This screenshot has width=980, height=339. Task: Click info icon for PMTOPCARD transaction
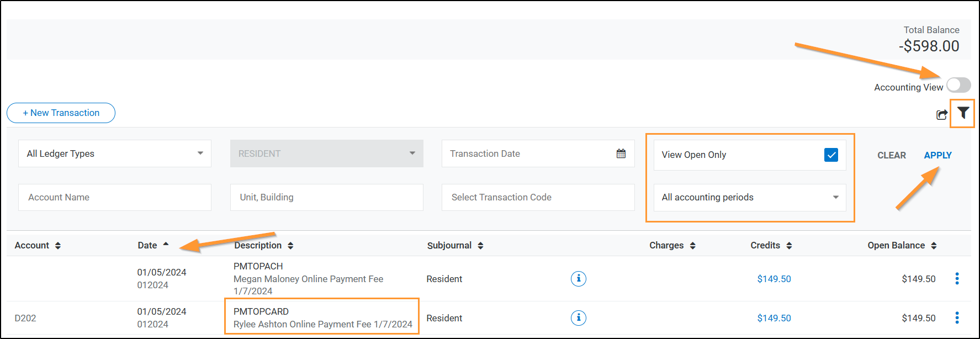coord(578,318)
